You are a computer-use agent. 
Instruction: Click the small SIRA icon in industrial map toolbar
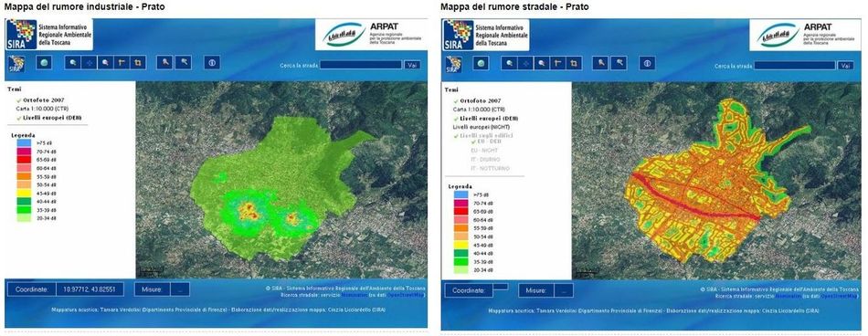17,63
